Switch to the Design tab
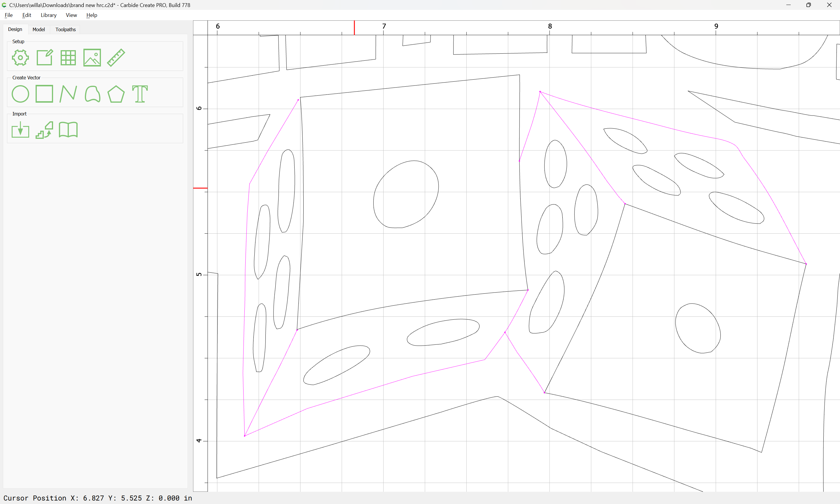Image resolution: width=840 pixels, height=504 pixels. pyautogui.click(x=15, y=29)
